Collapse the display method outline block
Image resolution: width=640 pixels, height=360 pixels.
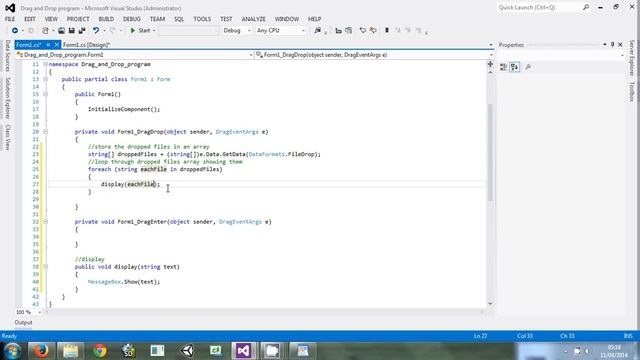[x=45, y=267]
